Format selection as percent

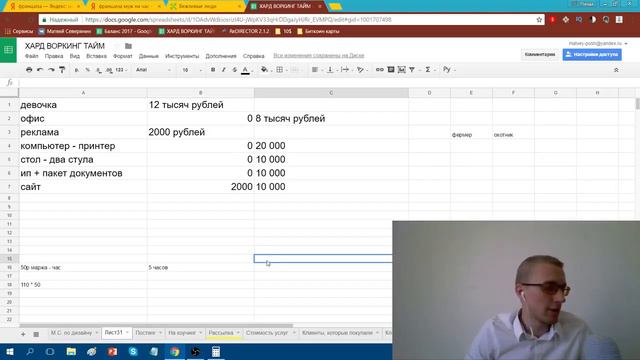pyautogui.click(x=87, y=70)
